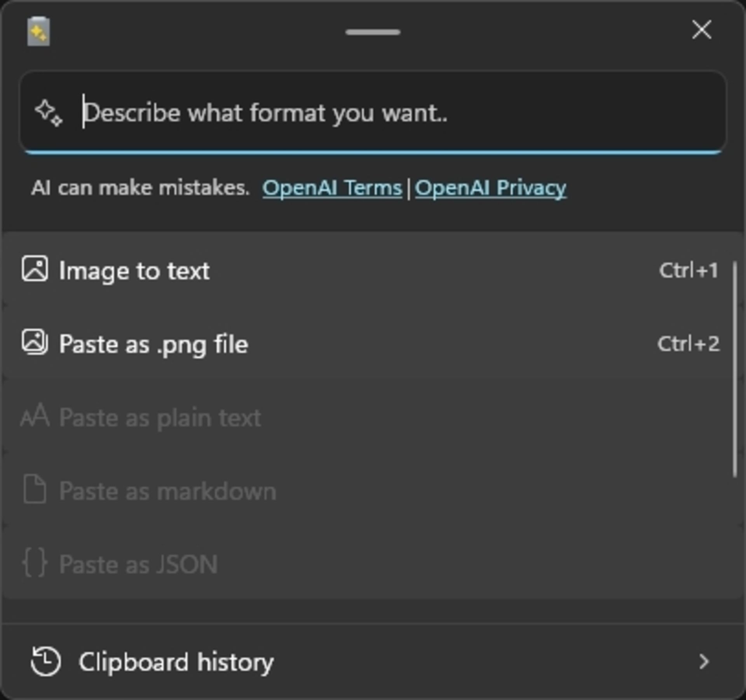Viewport: 746px width, 700px height.
Task: Click the AI sparkle icon in prompt box
Action: [x=48, y=113]
